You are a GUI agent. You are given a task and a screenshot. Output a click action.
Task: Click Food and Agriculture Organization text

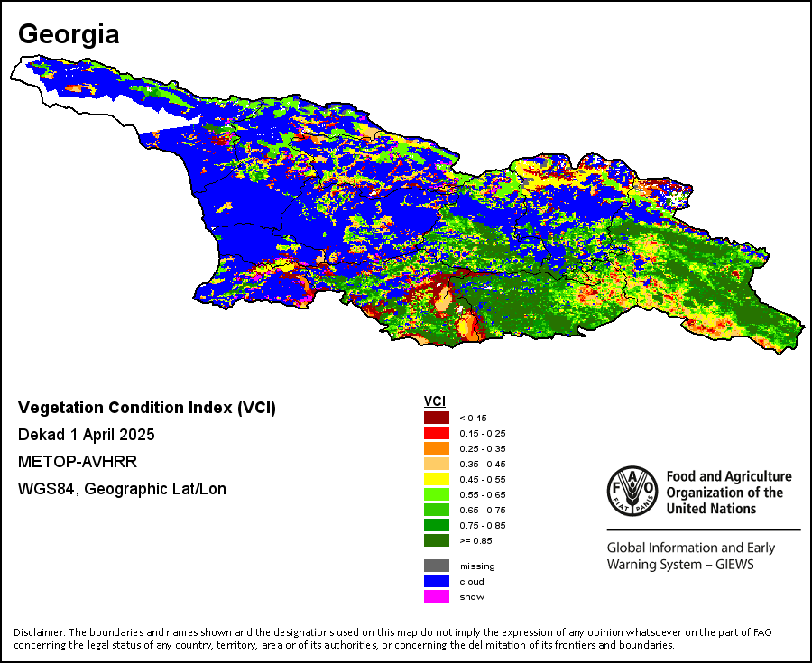click(729, 493)
